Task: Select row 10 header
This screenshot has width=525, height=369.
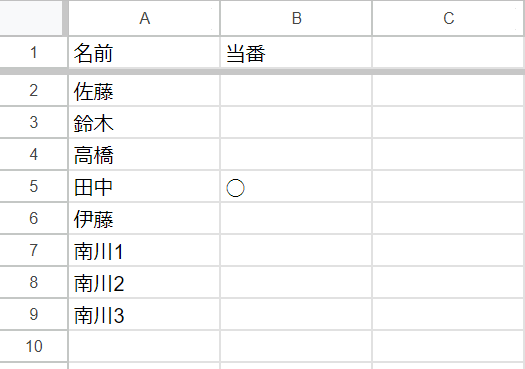Action: [x=33, y=346]
